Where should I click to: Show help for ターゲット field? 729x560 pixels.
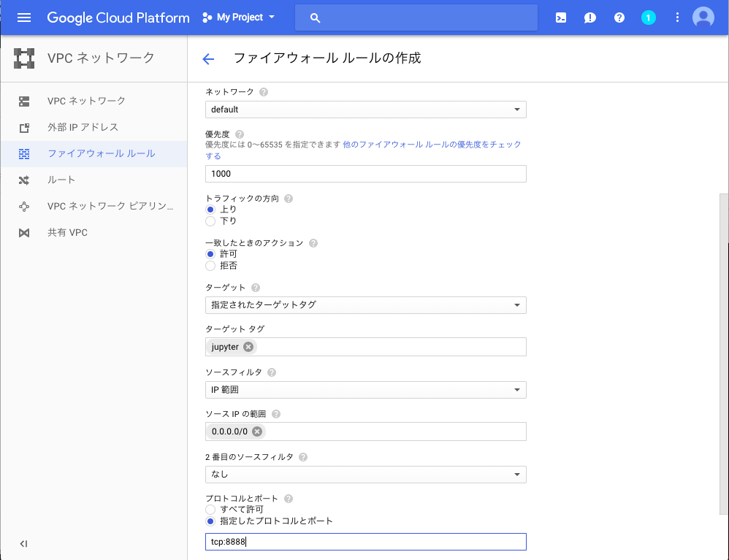pyautogui.click(x=256, y=288)
